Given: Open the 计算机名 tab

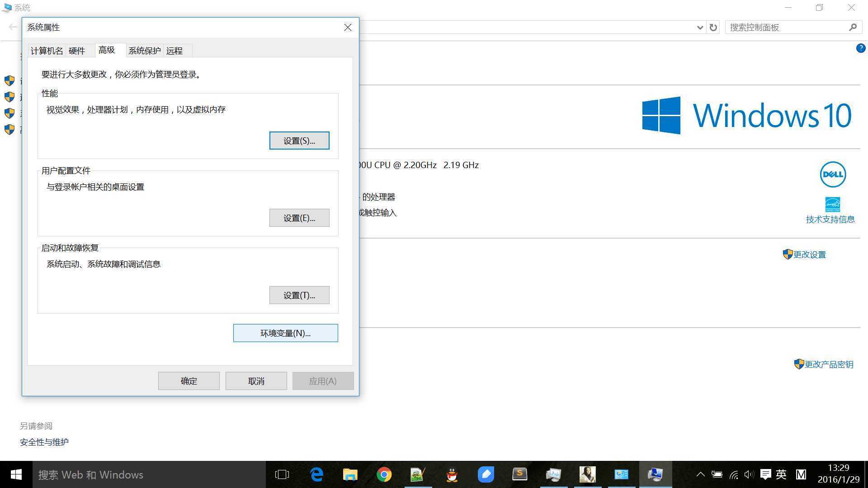Looking at the screenshot, I should 47,51.
